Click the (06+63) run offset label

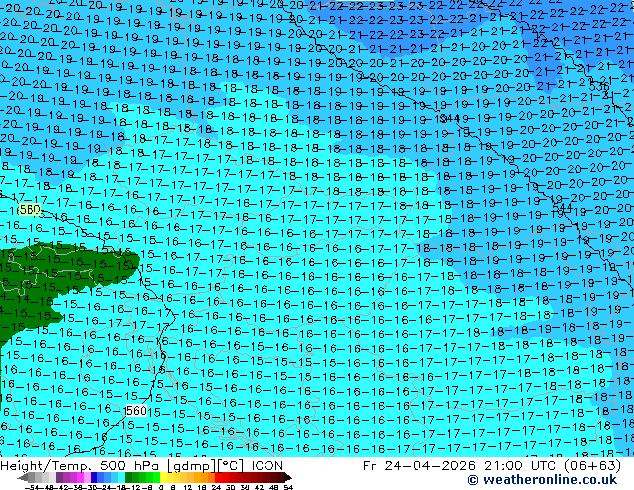click(x=592, y=466)
